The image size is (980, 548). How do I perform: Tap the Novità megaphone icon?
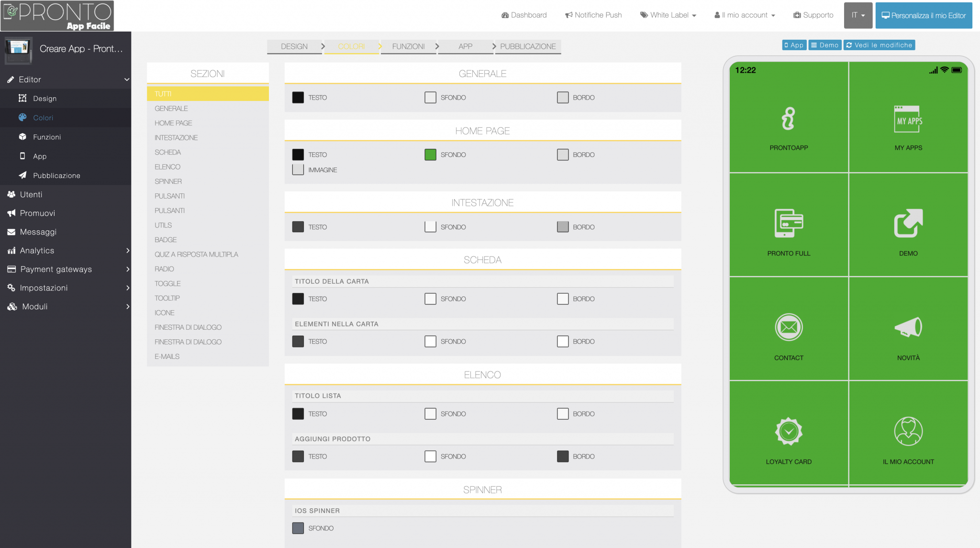tap(908, 327)
